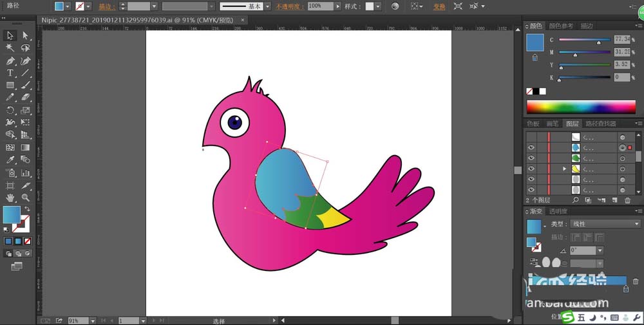Set toolbox paint mode to Gradient

tap(18, 241)
